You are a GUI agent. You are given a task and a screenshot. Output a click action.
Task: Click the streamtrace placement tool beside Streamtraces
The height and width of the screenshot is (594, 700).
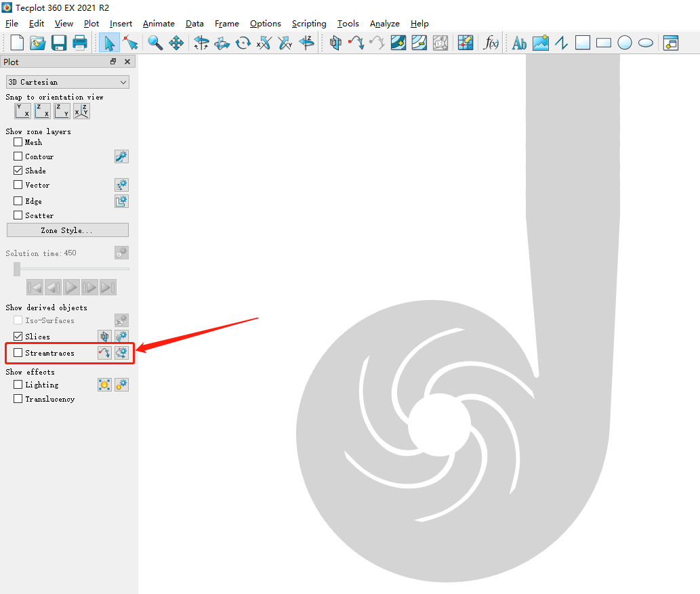point(104,353)
